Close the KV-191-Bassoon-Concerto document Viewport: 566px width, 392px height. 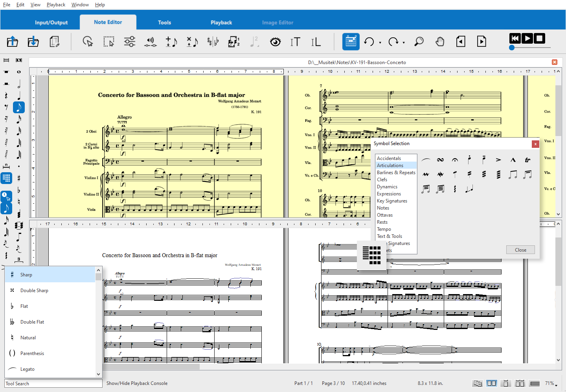(x=555, y=62)
